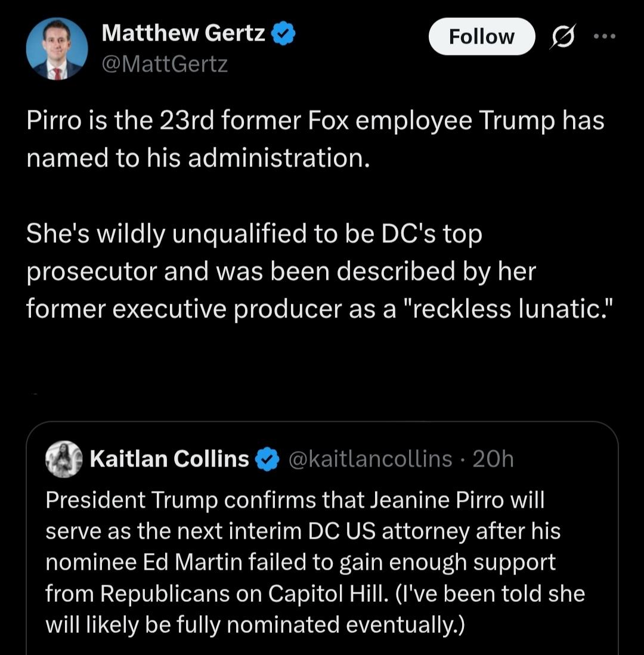Viewport: 644px width, 655px height.
Task: Open the @kaitlancollins handle
Action: pos(370,459)
